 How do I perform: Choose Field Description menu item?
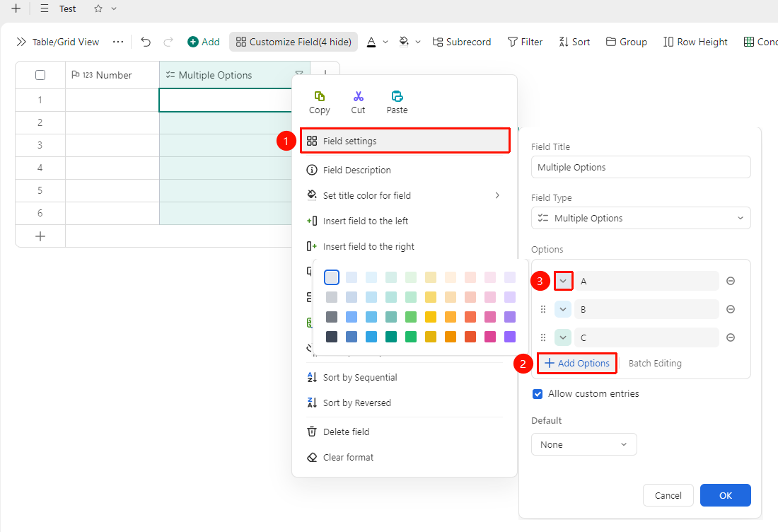[x=405, y=170]
